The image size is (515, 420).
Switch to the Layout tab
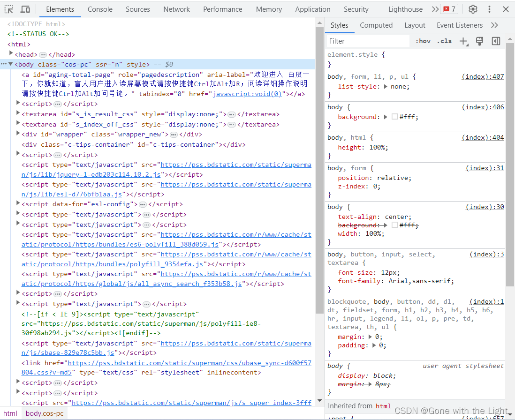coord(415,25)
